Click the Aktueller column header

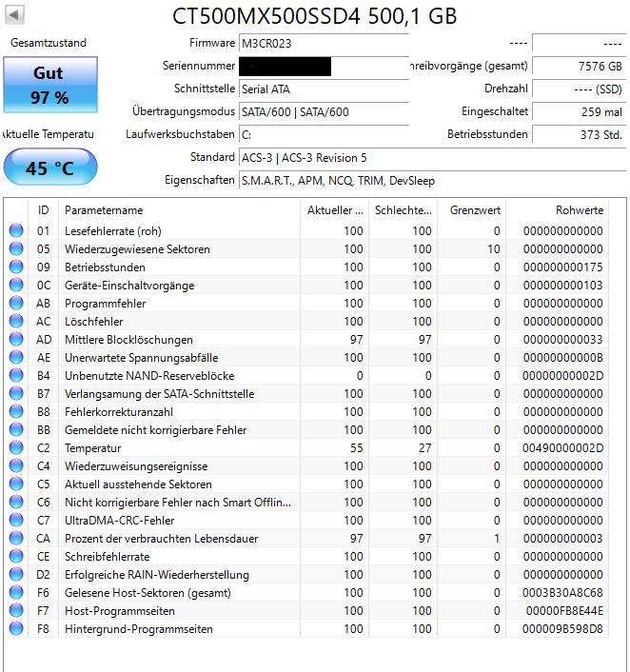(x=335, y=210)
